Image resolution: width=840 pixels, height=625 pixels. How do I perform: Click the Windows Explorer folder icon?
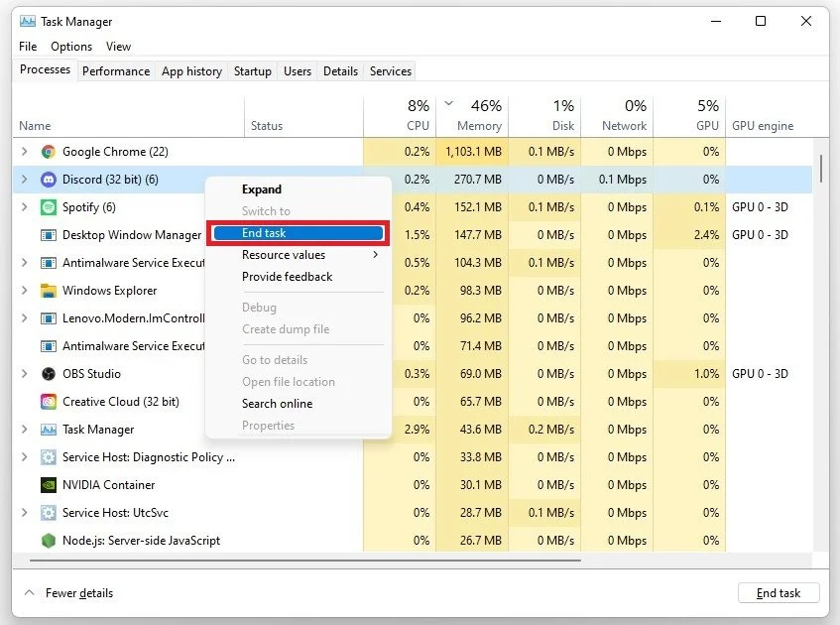(49, 291)
